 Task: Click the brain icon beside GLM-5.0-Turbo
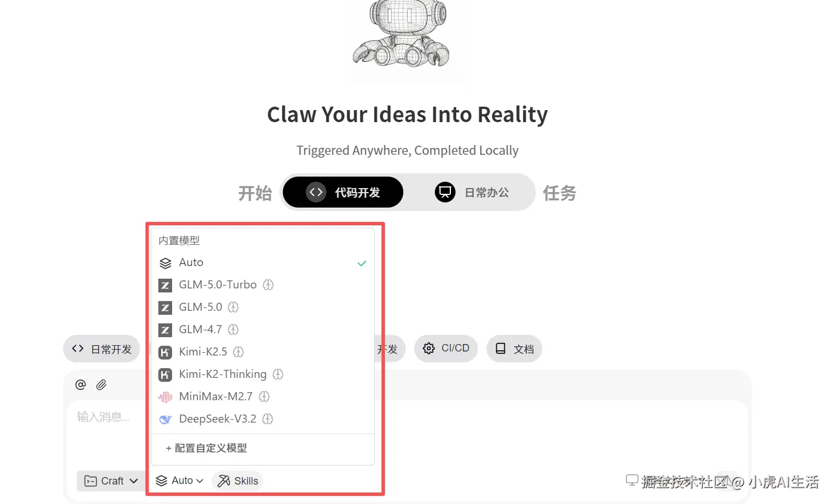[268, 285]
